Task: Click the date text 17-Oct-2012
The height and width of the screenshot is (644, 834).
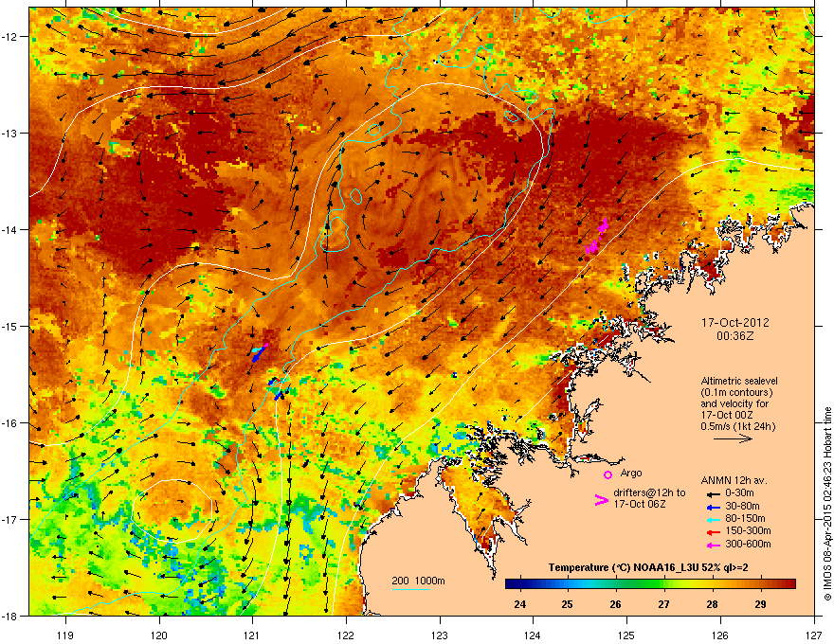Action: [735, 323]
